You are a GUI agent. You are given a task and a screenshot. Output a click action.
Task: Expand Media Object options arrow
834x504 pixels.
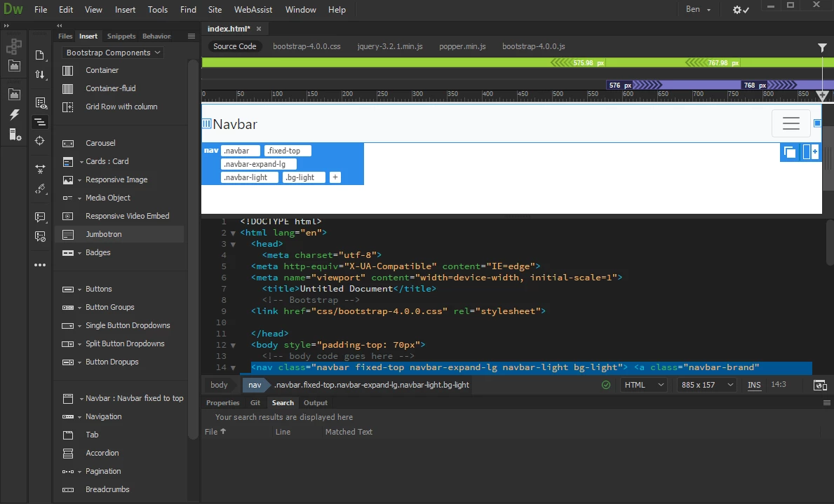point(80,198)
